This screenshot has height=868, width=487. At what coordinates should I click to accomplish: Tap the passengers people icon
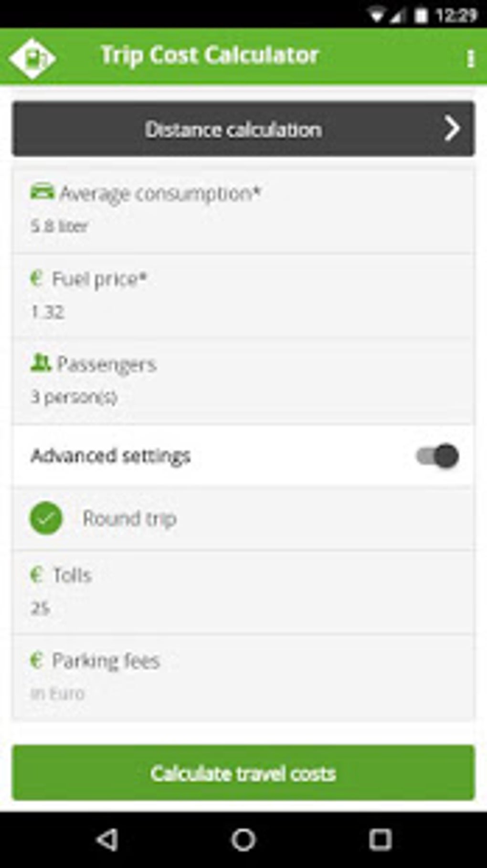(40, 363)
